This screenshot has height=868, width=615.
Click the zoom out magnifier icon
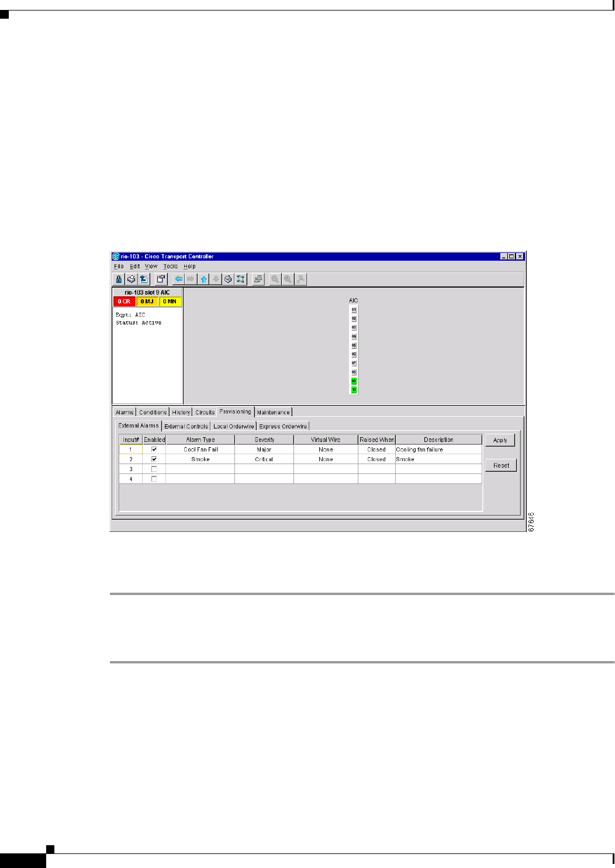pos(275,279)
